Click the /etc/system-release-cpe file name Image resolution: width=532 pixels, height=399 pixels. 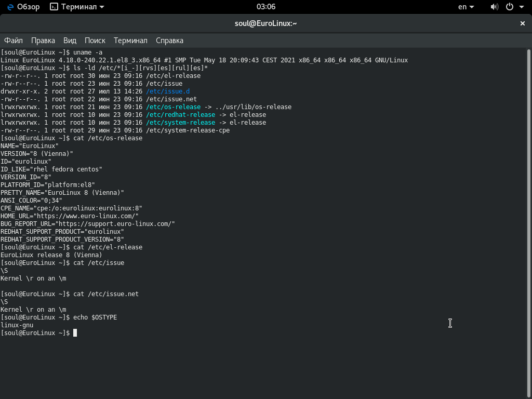188,130
